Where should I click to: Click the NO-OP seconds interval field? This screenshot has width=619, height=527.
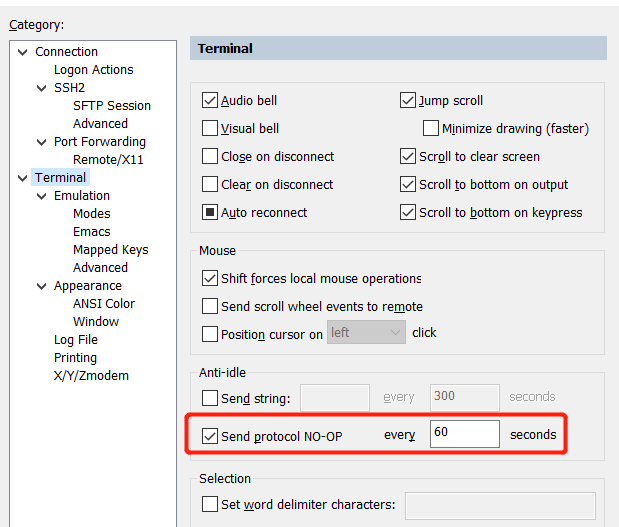[464, 434]
